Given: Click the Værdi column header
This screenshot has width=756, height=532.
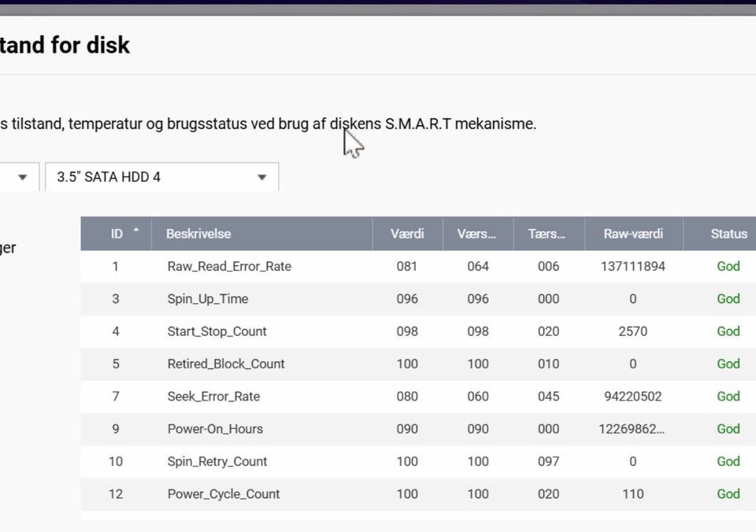Looking at the screenshot, I should [407, 234].
